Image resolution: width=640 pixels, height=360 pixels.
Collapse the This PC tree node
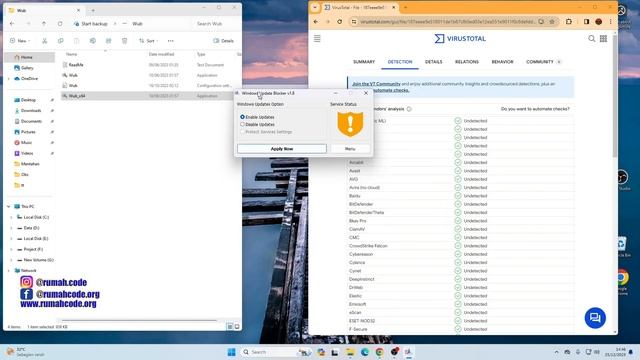[x=9, y=207]
